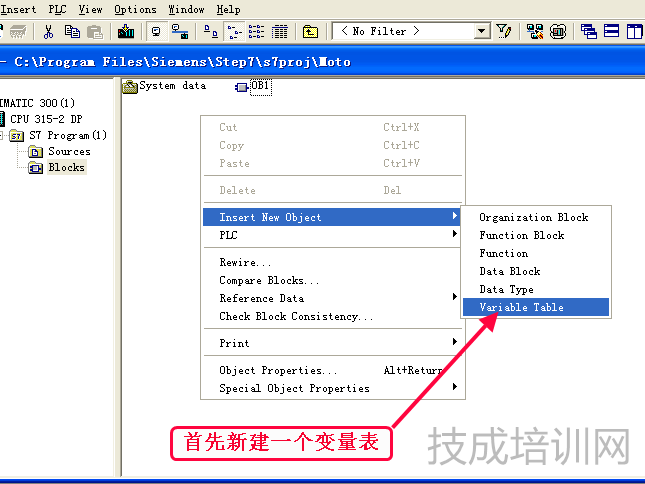Select CPU 315-2 DP in tree
This screenshot has width=645, height=484.
(46, 119)
